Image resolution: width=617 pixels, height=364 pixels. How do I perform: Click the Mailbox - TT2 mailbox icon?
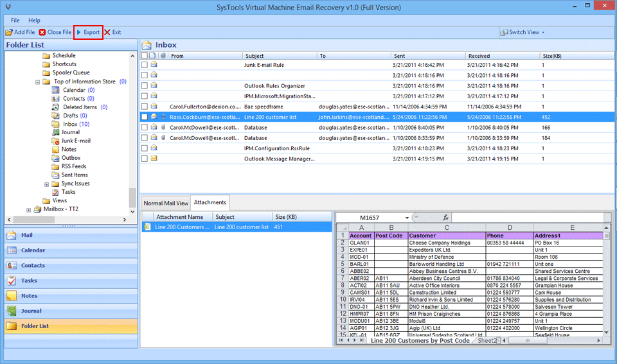37,209
